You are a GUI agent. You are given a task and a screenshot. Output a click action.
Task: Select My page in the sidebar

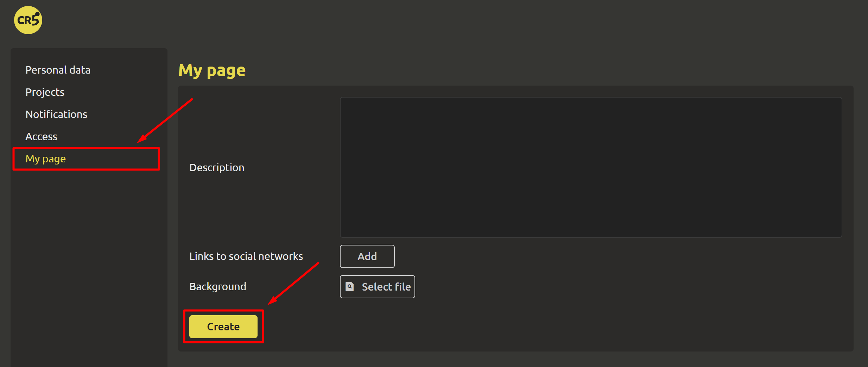pos(46,159)
